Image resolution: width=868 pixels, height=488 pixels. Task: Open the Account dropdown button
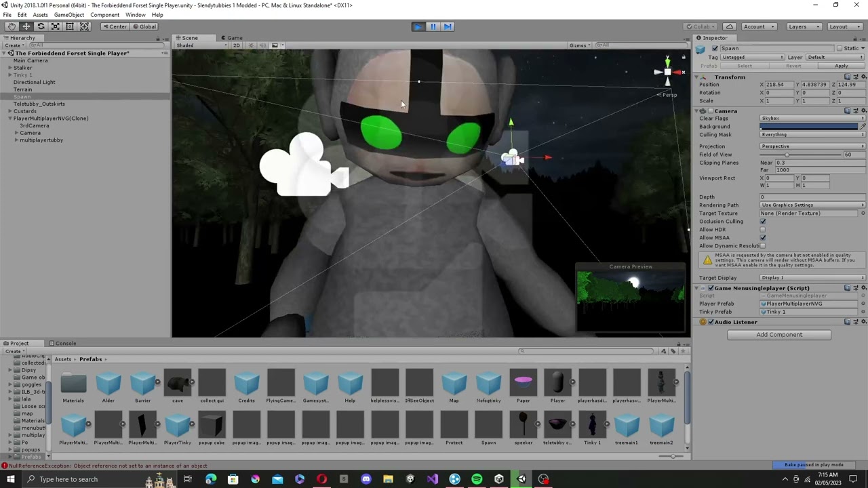point(758,26)
